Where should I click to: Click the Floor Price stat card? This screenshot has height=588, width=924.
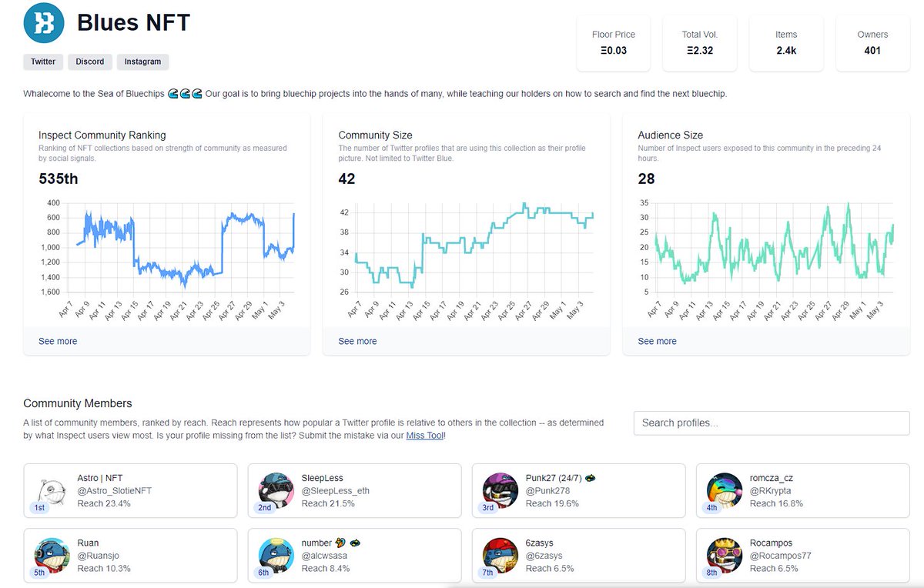tap(614, 43)
